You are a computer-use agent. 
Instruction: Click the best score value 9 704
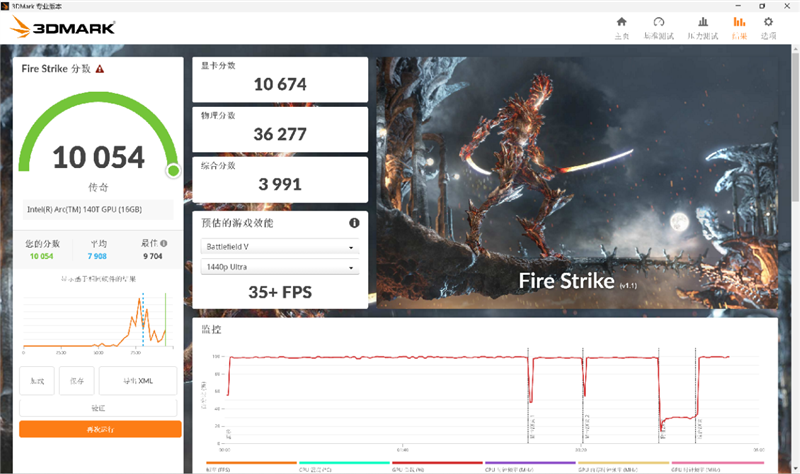(x=153, y=256)
